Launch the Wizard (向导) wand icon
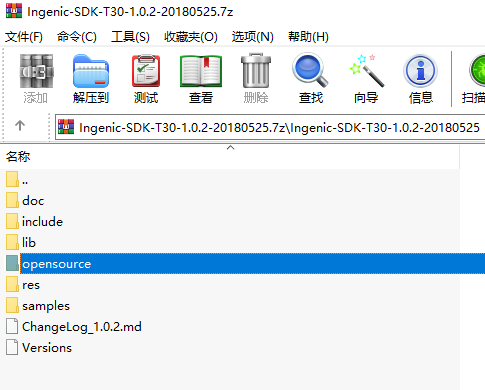Screen dimensions: 485x390 (x=366, y=71)
